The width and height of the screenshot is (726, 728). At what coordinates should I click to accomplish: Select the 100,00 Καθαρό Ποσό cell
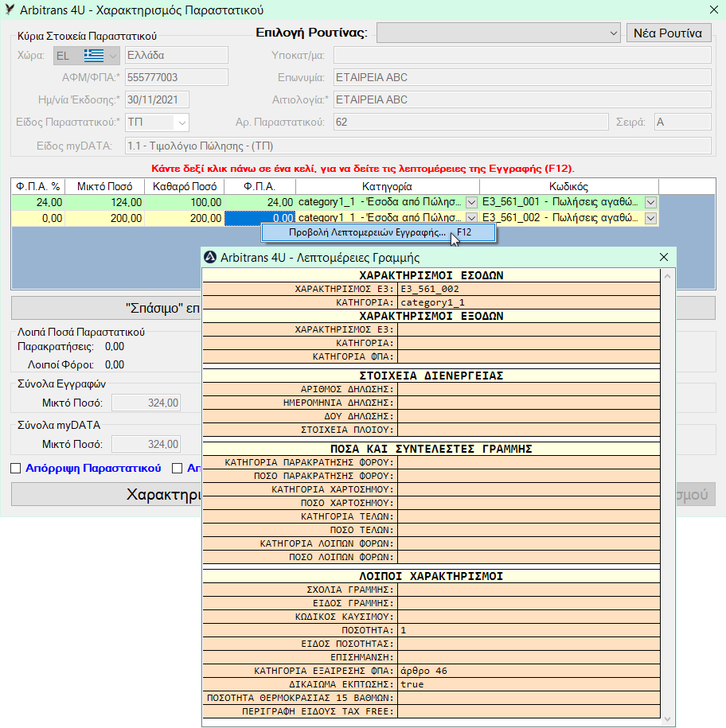tap(185, 202)
